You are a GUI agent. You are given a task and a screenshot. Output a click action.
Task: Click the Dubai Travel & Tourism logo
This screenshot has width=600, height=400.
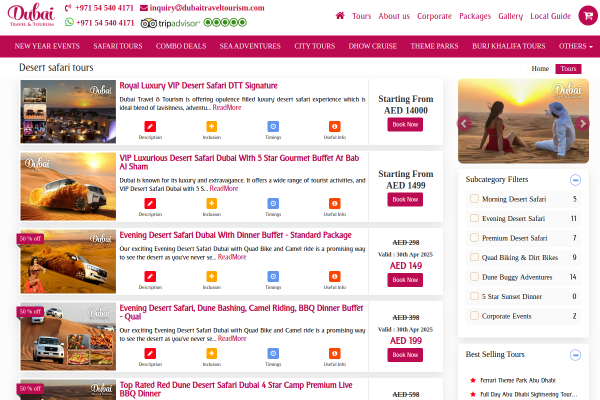pos(31,15)
